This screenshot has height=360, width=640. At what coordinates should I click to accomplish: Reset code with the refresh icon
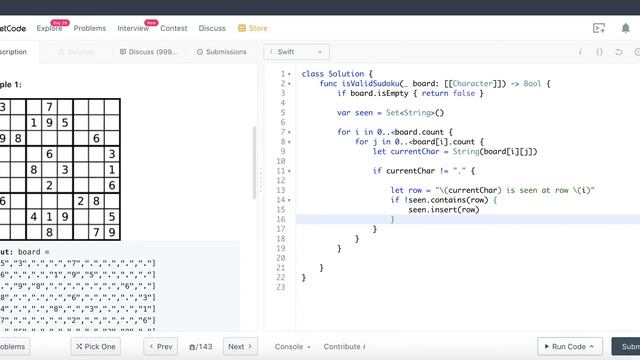(619, 52)
